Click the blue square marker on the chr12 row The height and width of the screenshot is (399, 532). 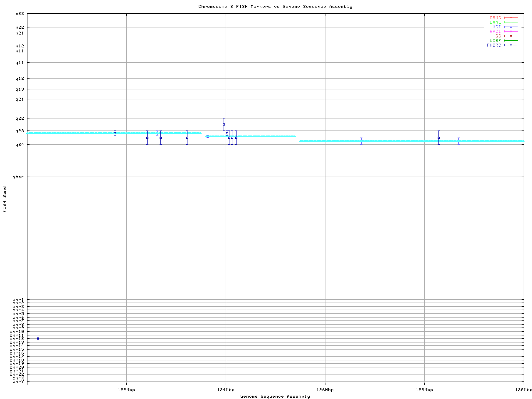tap(38, 338)
